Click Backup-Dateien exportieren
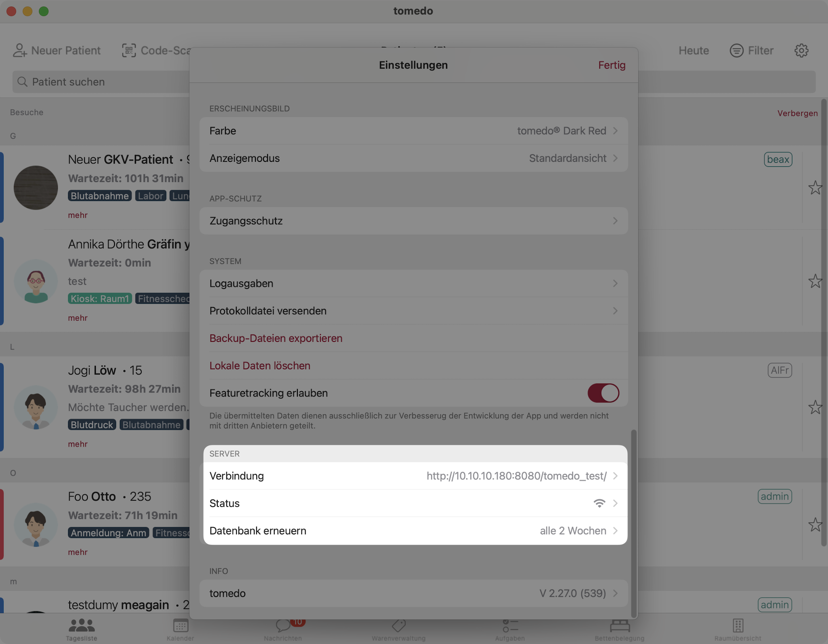Viewport: 828px width, 644px height. [x=276, y=338]
